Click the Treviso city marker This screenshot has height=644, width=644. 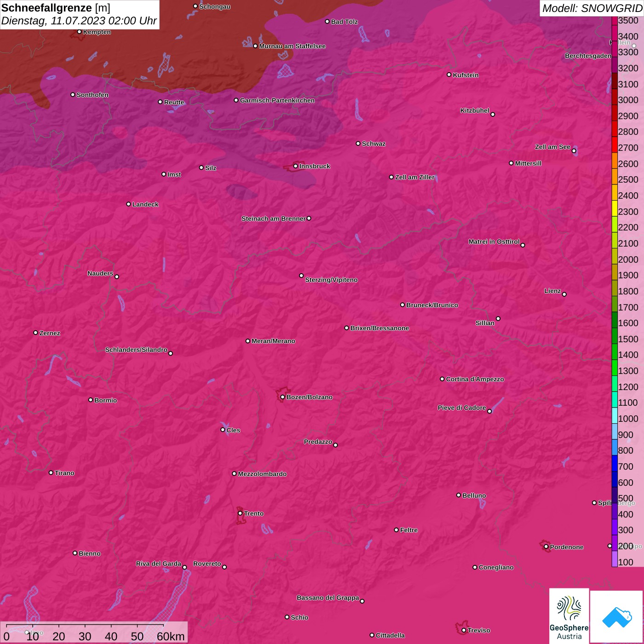click(464, 630)
